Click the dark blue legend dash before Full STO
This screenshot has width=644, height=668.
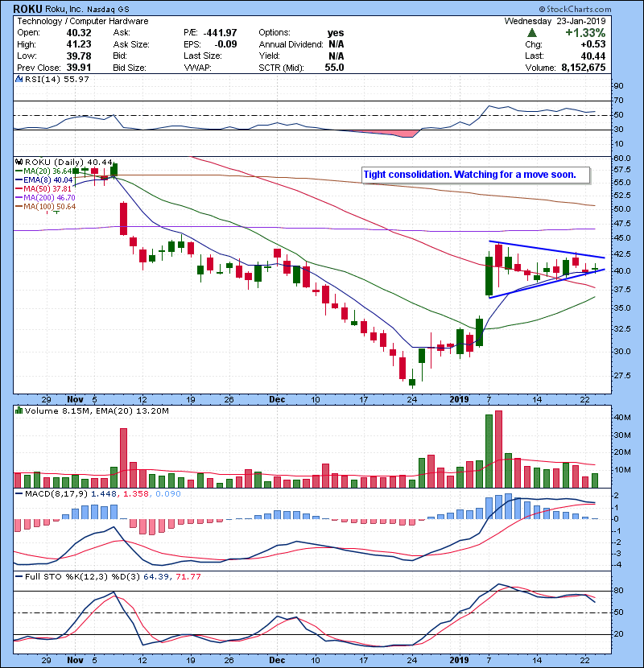coord(19,576)
